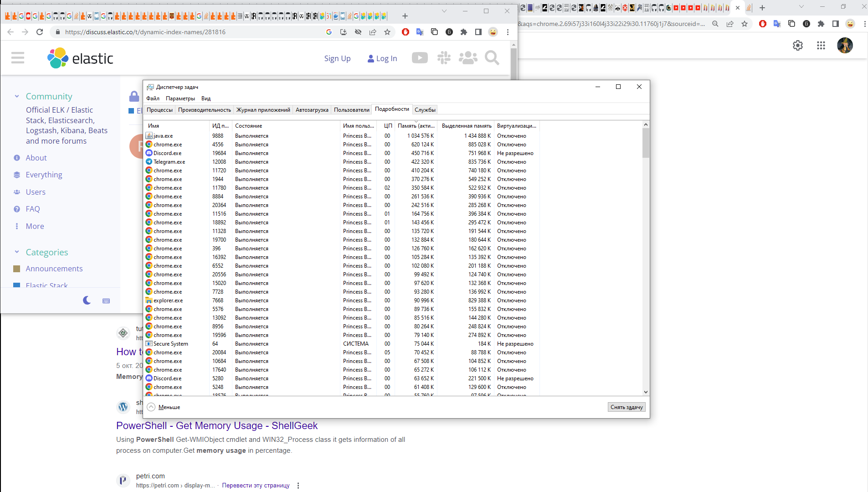Screen dimensions: 868x492
Task: Open Google account avatar in background window
Action: pyautogui.click(x=845, y=46)
